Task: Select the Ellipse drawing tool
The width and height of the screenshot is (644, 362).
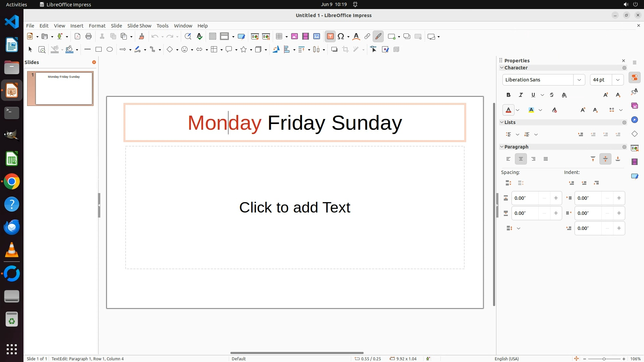Action: pyautogui.click(x=110, y=50)
